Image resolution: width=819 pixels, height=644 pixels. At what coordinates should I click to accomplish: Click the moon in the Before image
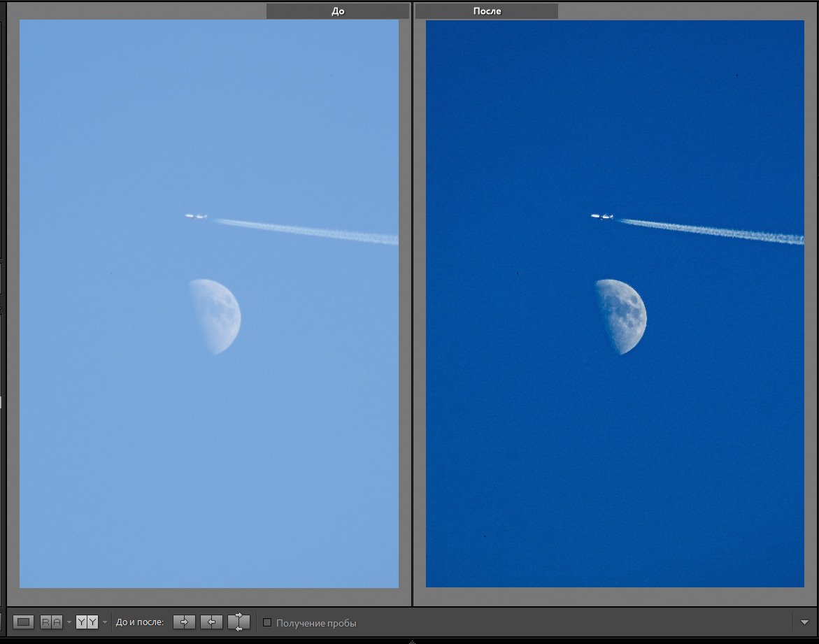tap(218, 317)
